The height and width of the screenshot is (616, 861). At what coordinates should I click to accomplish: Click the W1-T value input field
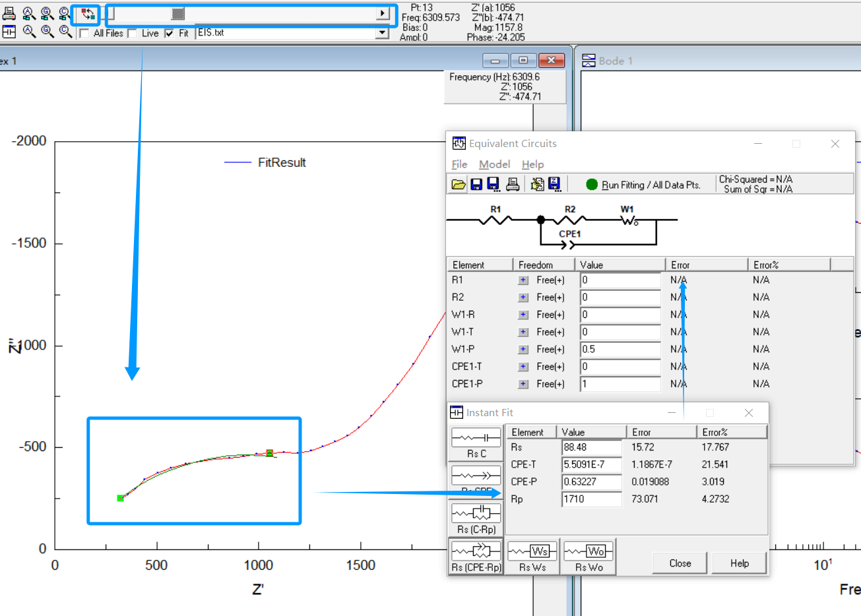click(x=620, y=332)
